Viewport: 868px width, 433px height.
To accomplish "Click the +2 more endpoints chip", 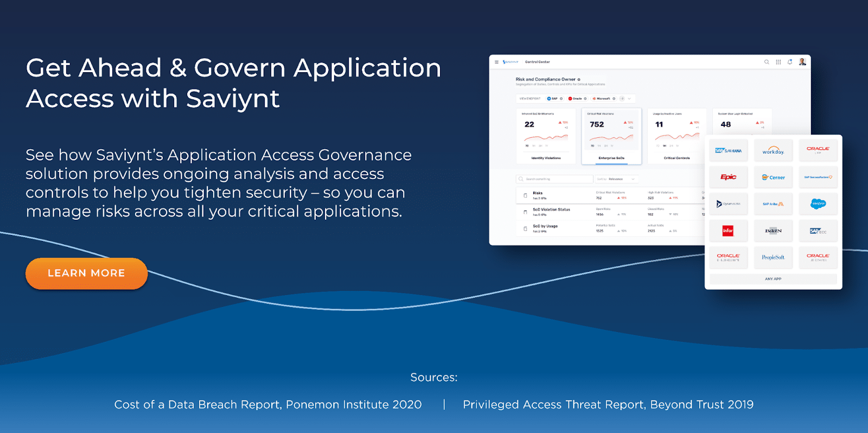I will coord(622,99).
